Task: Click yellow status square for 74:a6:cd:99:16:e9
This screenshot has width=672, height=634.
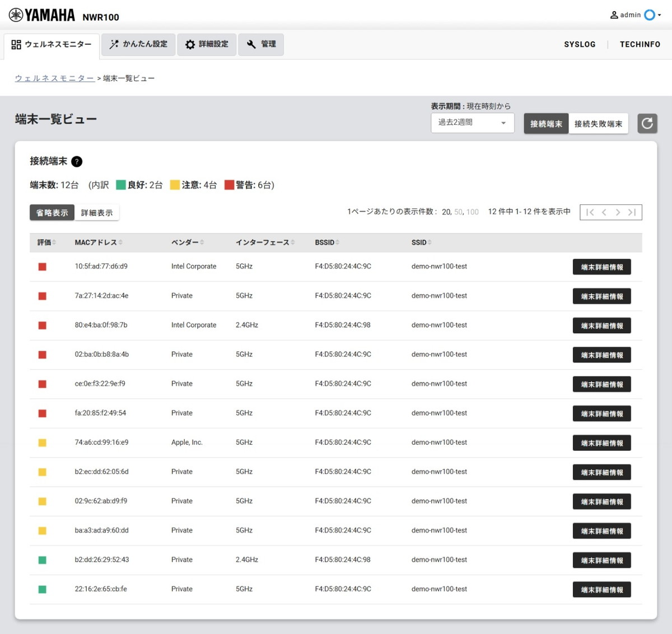Action: (x=42, y=442)
